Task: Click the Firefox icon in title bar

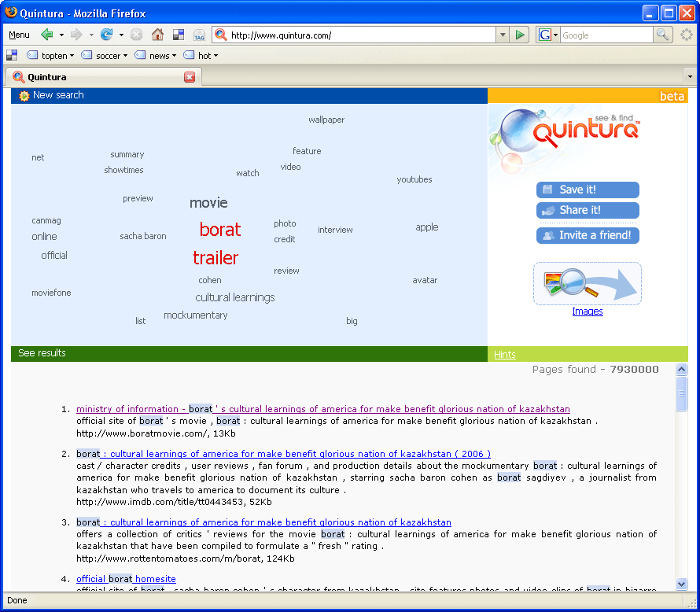Action: coord(11,13)
